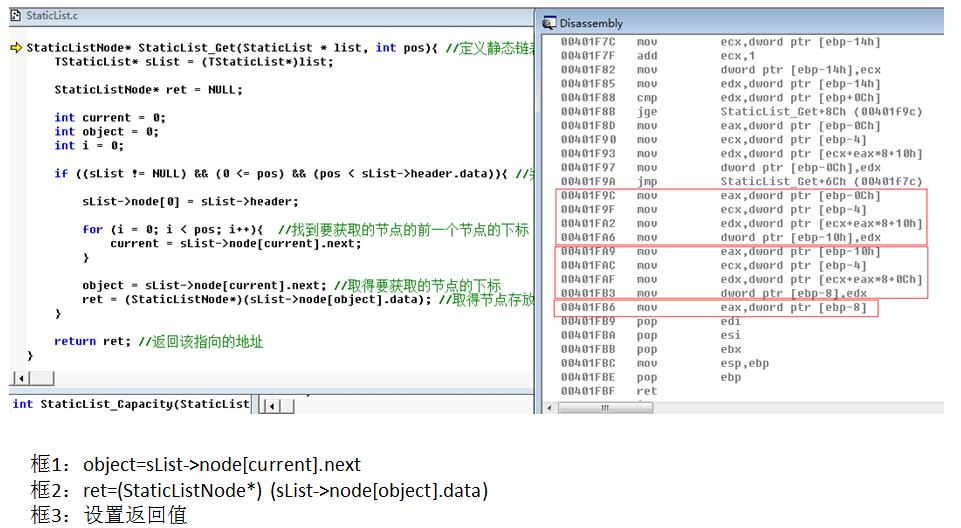Click the 'add ecx,1' row at 00401F7F
Screen dimensions: 961x528
pyautogui.click(x=658, y=56)
